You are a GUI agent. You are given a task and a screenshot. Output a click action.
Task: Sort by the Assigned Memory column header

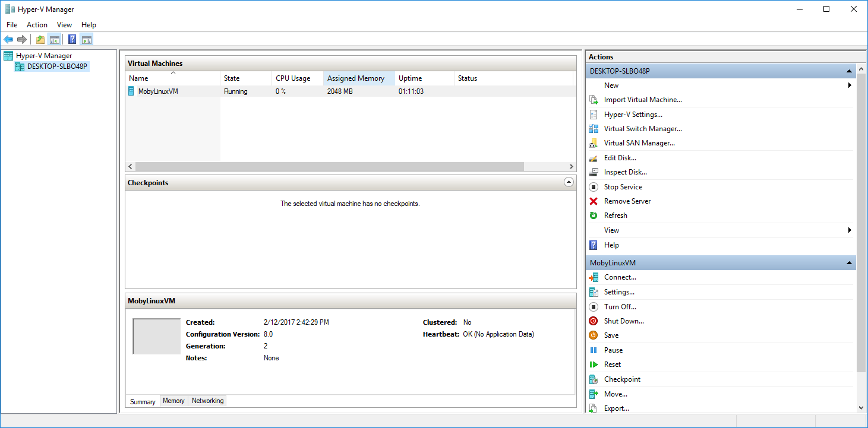click(359, 78)
